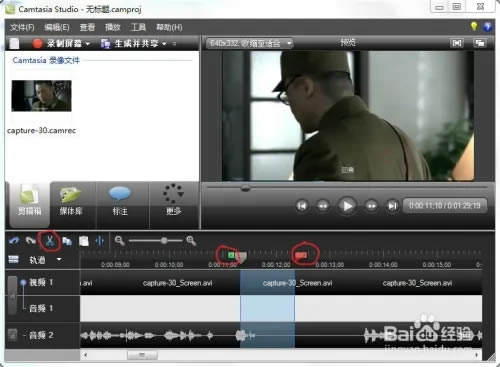Click the rewind button

point(323,206)
